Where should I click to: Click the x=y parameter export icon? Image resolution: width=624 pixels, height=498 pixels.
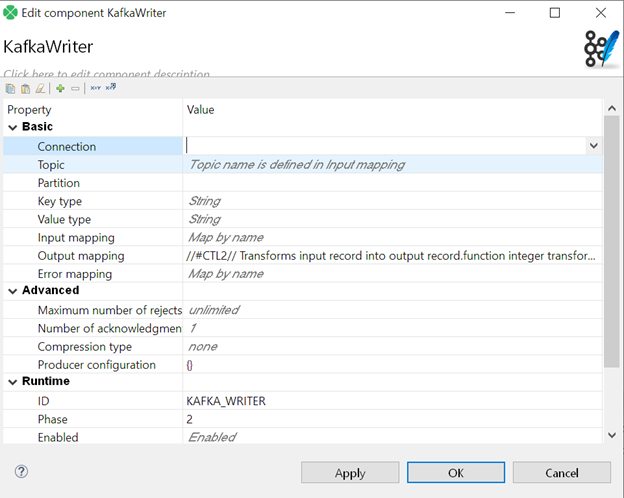point(95,88)
